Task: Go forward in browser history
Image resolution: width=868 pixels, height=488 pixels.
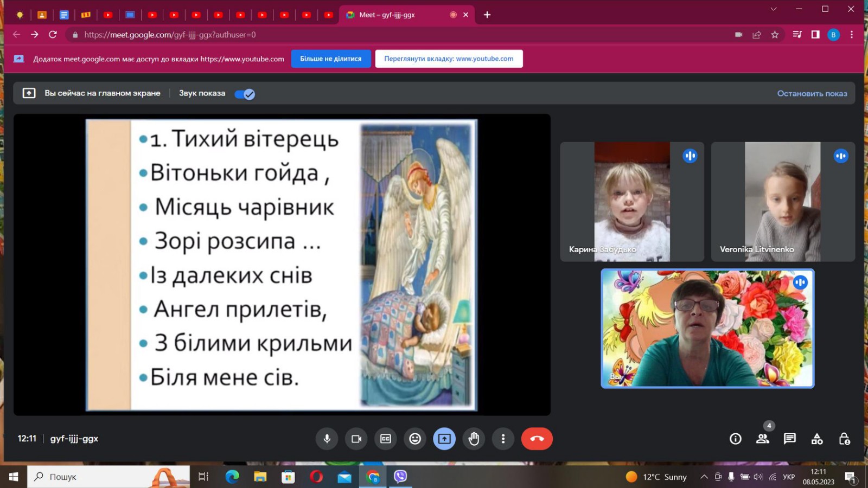Action: 35,35
